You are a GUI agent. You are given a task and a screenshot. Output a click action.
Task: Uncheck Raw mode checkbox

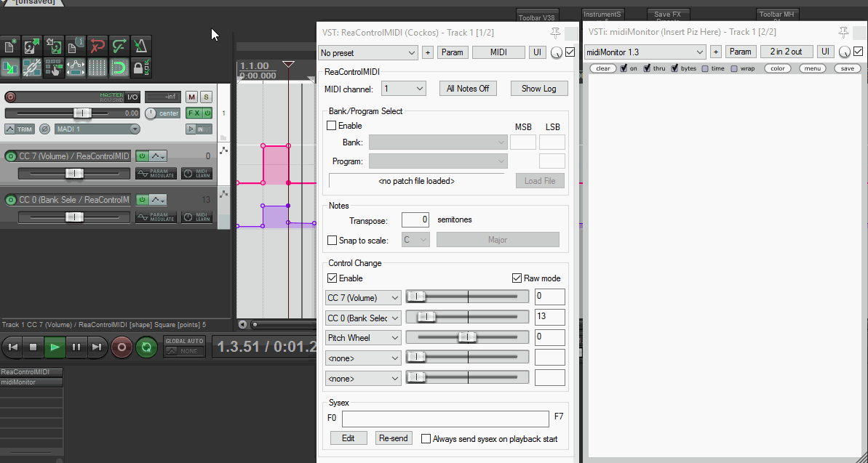tap(517, 278)
